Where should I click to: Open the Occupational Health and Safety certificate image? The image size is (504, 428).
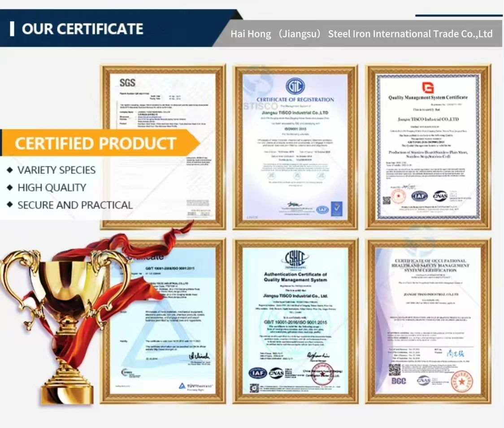(x=428, y=321)
